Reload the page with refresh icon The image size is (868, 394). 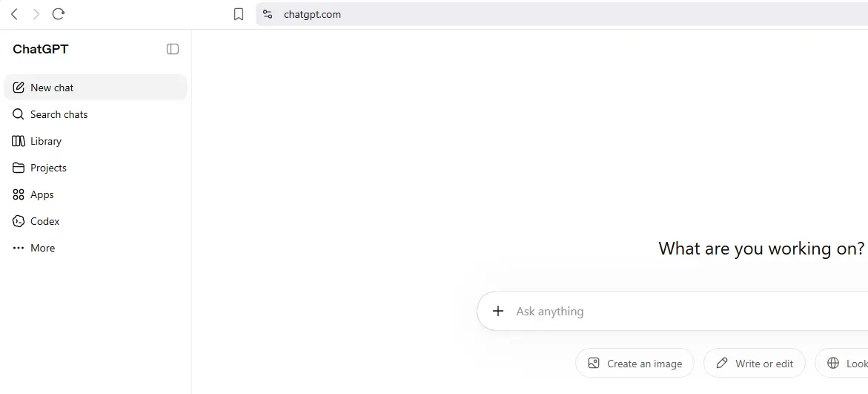pyautogui.click(x=58, y=14)
